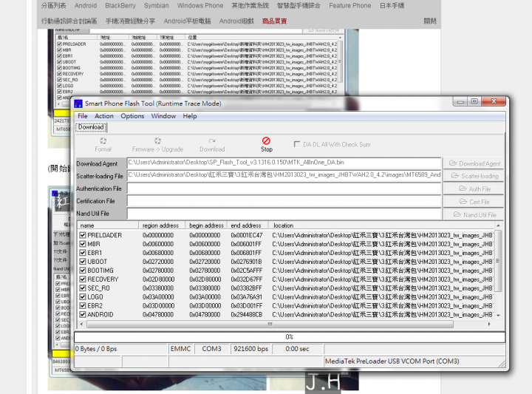532x394 pixels.
Task: Click the Scatter-loading File path field
Action: click(284, 175)
